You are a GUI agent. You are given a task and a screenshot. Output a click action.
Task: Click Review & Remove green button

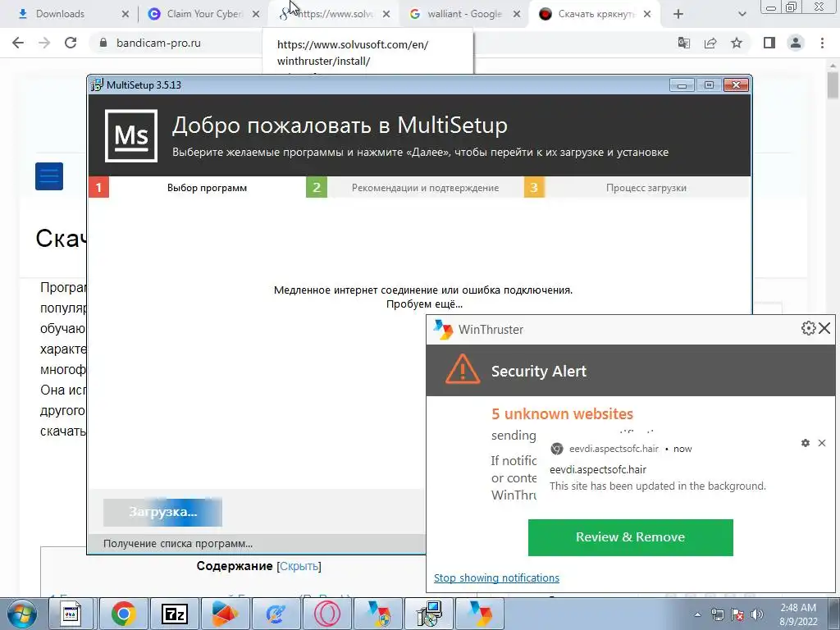click(x=631, y=537)
